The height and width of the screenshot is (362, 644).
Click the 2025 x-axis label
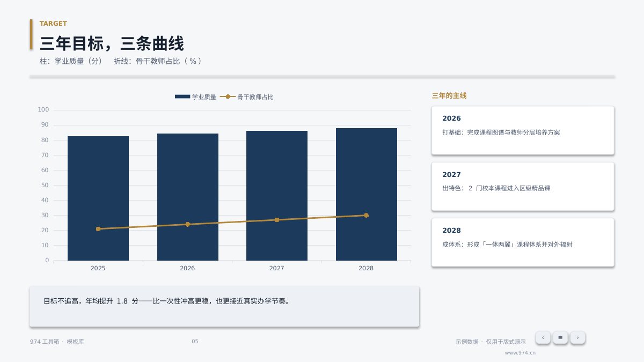98,268
